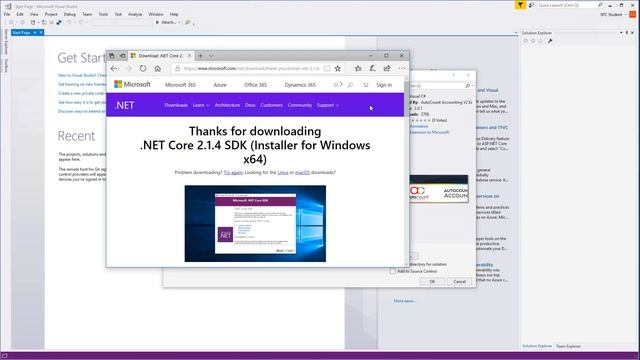This screenshot has height=360, width=640.
Task: Open the File menu
Action: (7, 14)
